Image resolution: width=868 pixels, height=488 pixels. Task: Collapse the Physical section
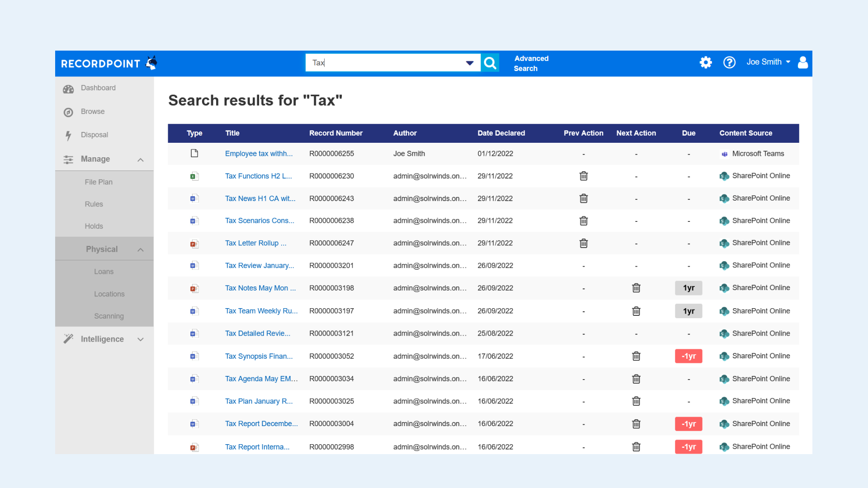coord(140,249)
